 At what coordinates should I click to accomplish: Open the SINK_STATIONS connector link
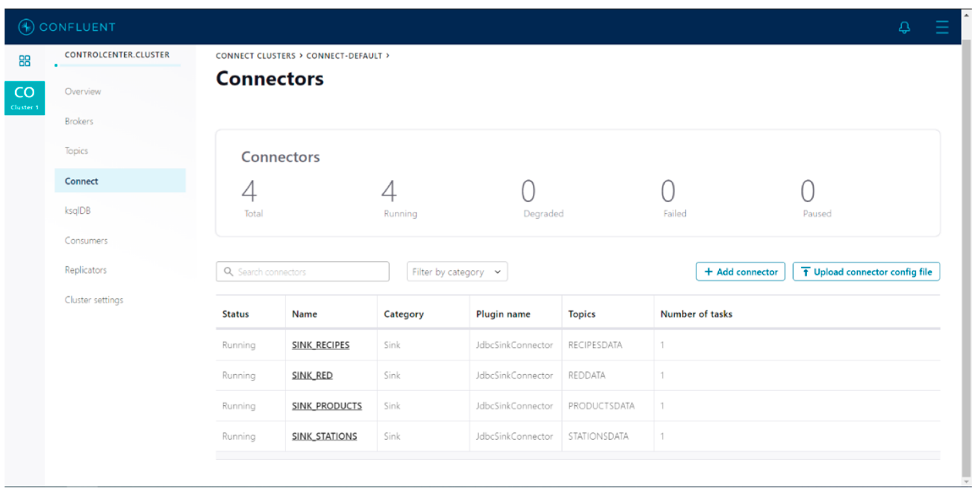[x=324, y=436]
